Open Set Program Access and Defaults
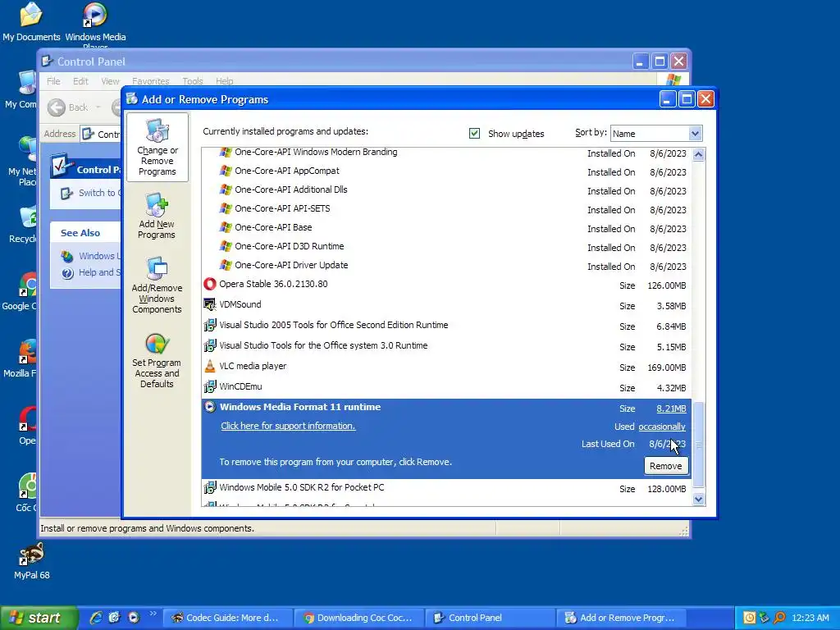The image size is (840, 630). pyautogui.click(x=157, y=361)
